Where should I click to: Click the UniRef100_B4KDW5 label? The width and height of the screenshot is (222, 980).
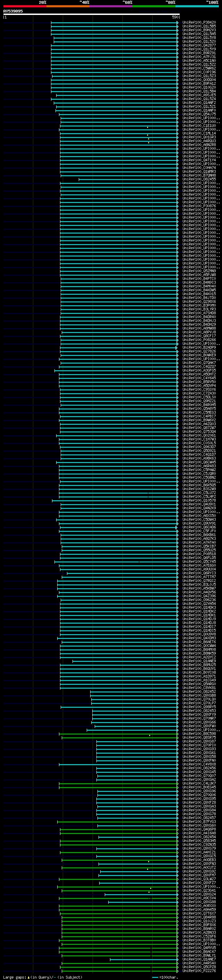tap(199, 290)
